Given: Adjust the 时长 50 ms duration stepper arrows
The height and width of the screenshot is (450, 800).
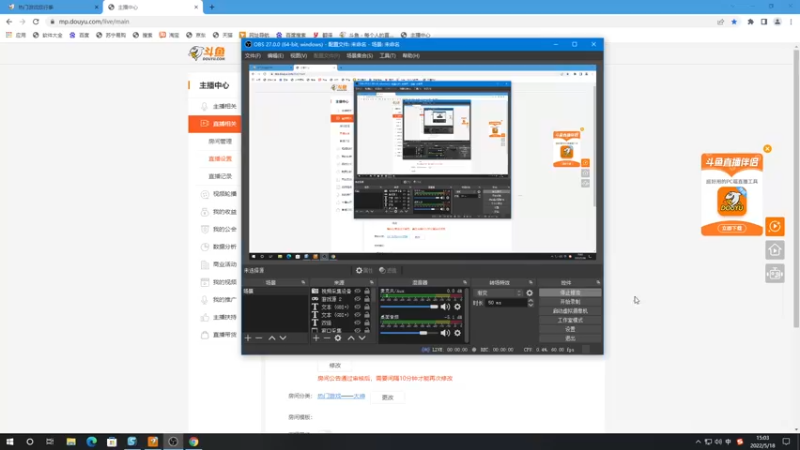Looking at the screenshot, I should click(x=531, y=303).
